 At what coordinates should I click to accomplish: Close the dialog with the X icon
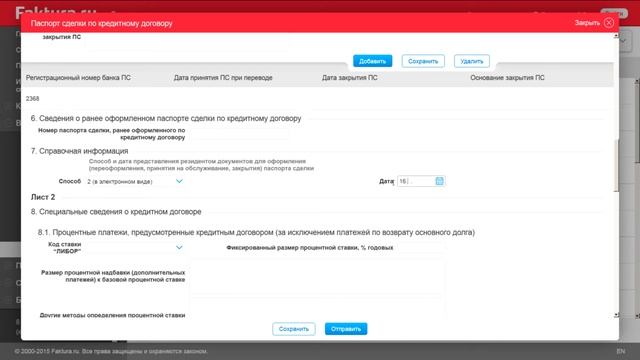[x=609, y=23]
